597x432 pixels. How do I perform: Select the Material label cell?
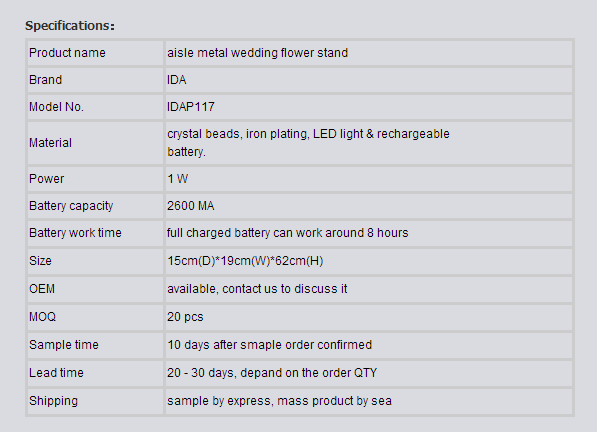point(95,143)
